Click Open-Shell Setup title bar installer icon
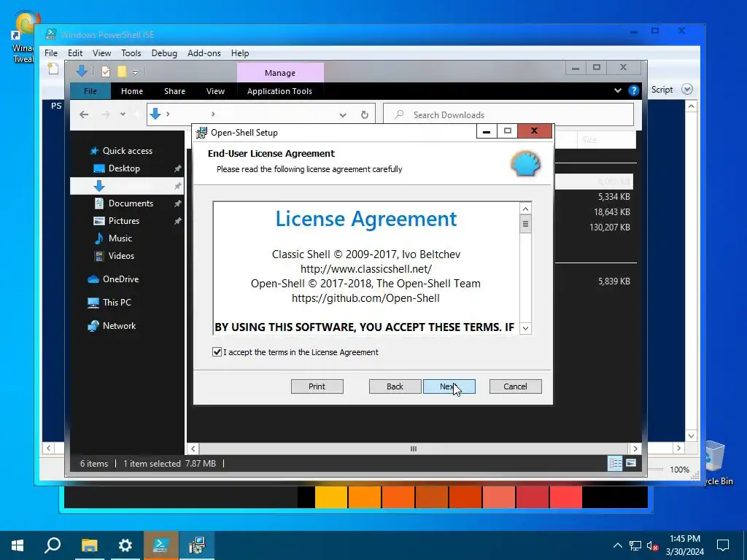The height and width of the screenshot is (560, 747). [202, 133]
